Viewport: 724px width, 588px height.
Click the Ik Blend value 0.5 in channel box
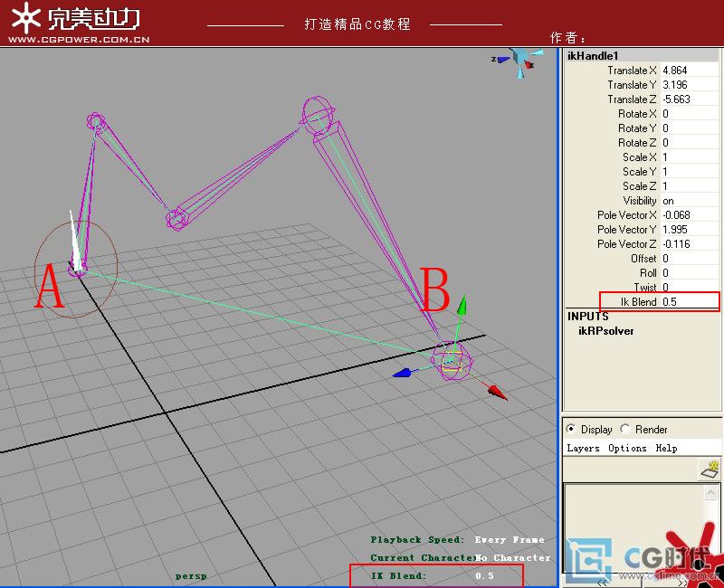tap(690, 302)
